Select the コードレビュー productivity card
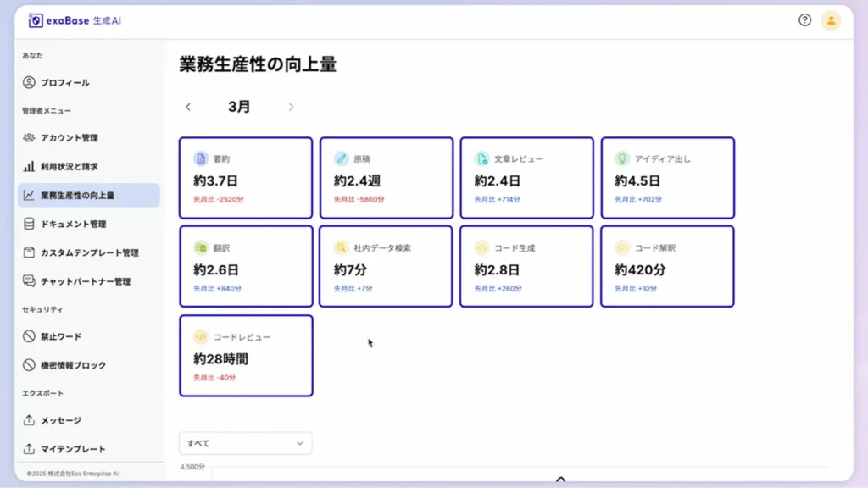Screen dimensions: 868x488 pos(246,355)
